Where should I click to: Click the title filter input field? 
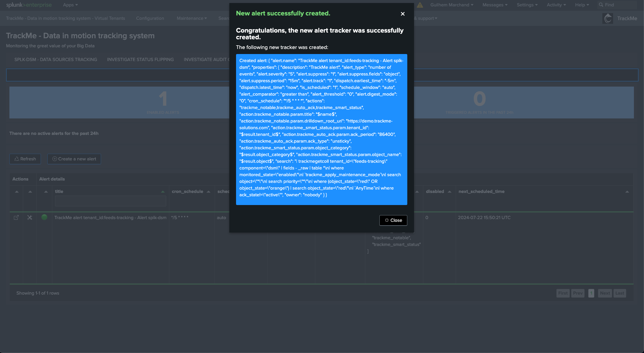point(110,201)
